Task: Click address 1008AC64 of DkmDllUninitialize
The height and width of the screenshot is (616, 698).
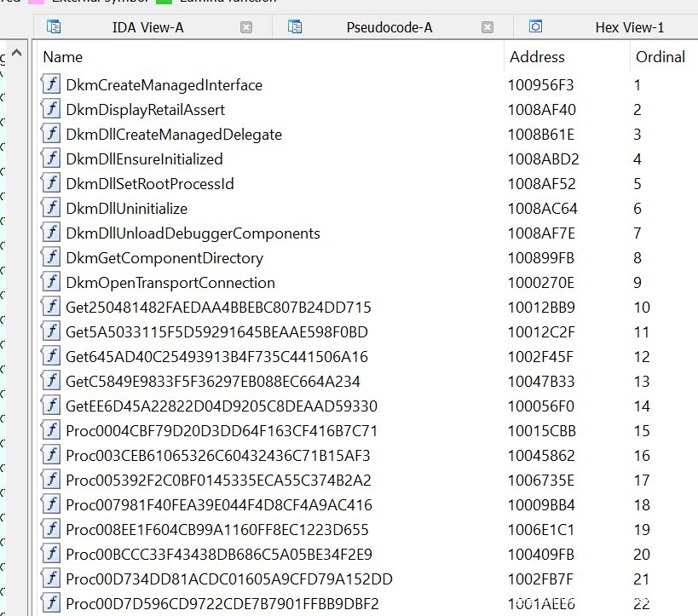Action: coord(542,209)
